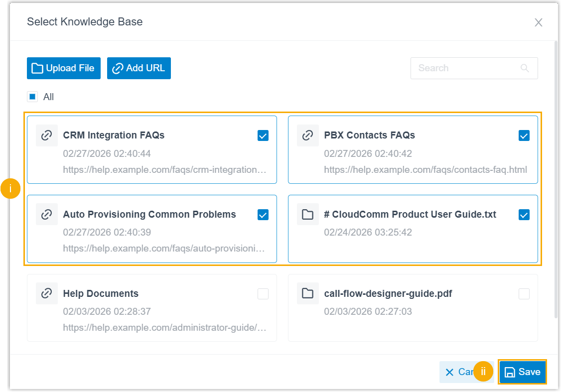The height and width of the screenshot is (392, 561).
Task: Uncheck CloudComm Product User Guide.txt checkbox
Action: pyautogui.click(x=524, y=215)
